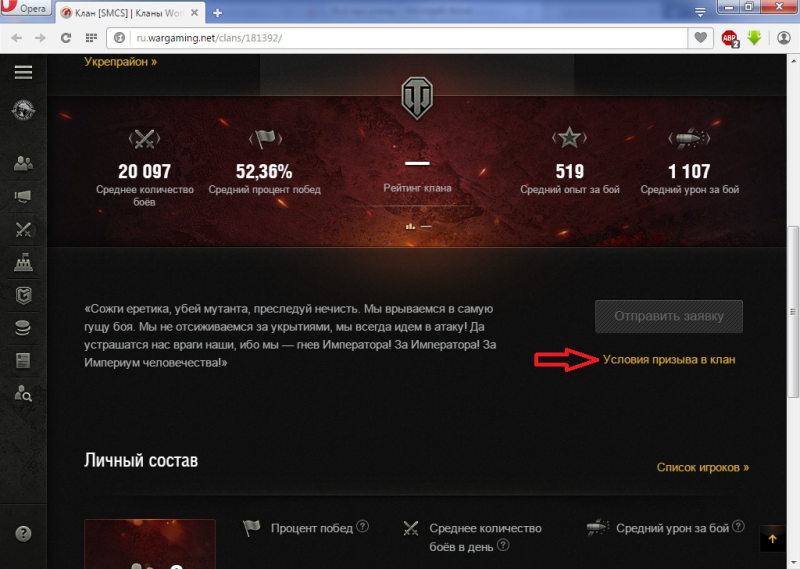The height and width of the screenshot is (569, 800).
Task: Click the crossed swords sidebar icon
Action: click(x=23, y=230)
